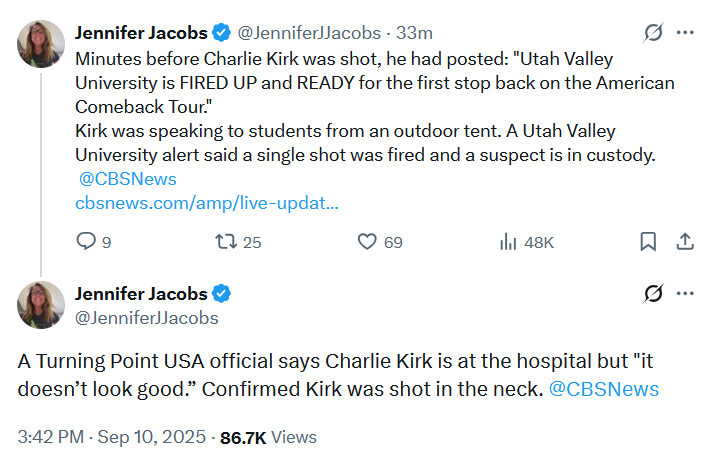Click @JenniferJJacobs handle under second tweet name
Image resolution: width=708 pixels, height=463 pixels.
click(x=147, y=318)
